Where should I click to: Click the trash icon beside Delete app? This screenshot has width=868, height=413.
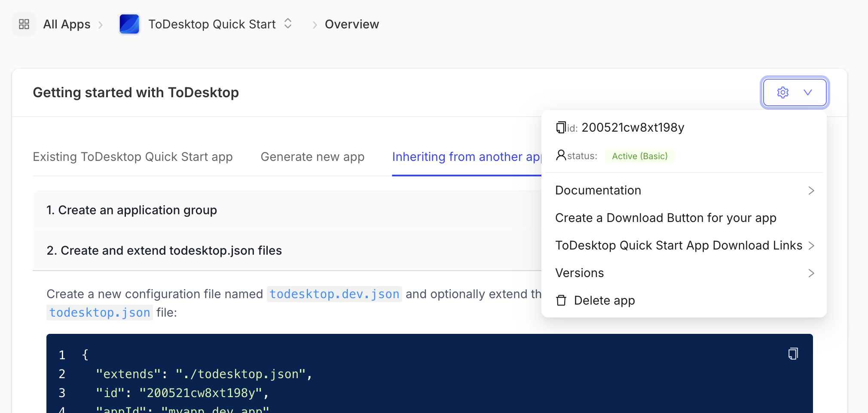(x=561, y=300)
